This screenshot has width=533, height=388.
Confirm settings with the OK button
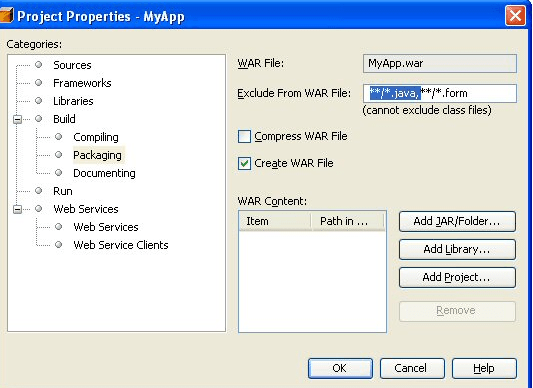340,368
